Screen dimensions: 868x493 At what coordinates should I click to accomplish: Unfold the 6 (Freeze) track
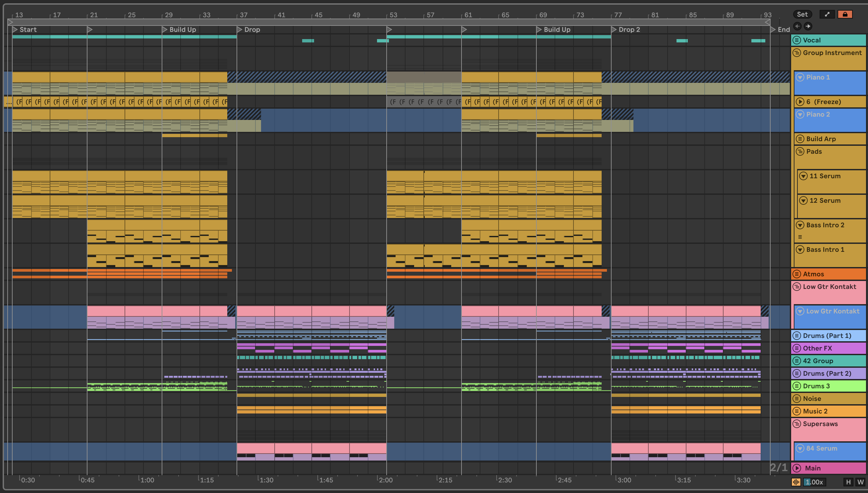(x=800, y=102)
